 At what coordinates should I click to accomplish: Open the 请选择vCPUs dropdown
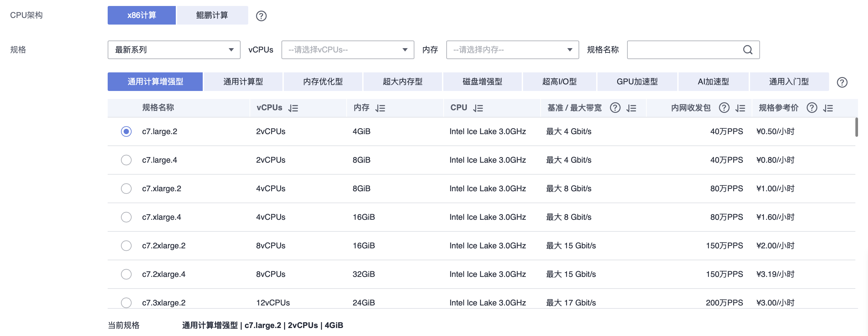tap(348, 50)
